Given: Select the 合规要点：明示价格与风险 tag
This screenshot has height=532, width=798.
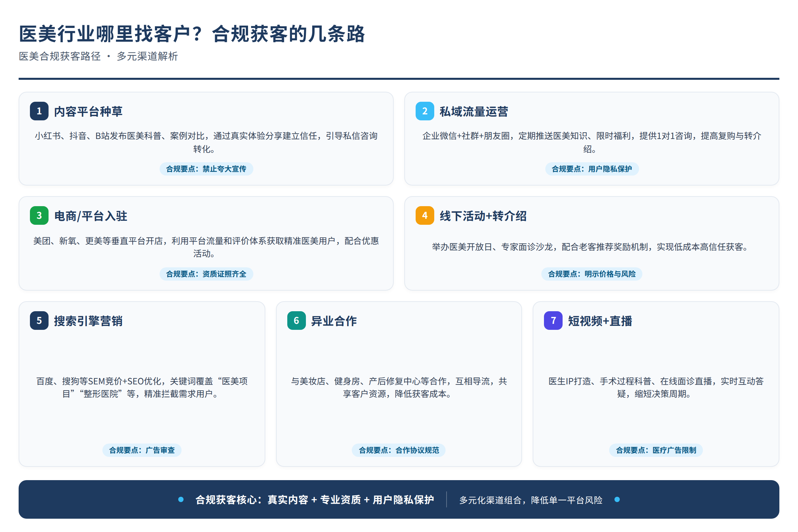Looking at the screenshot, I should point(592,274).
